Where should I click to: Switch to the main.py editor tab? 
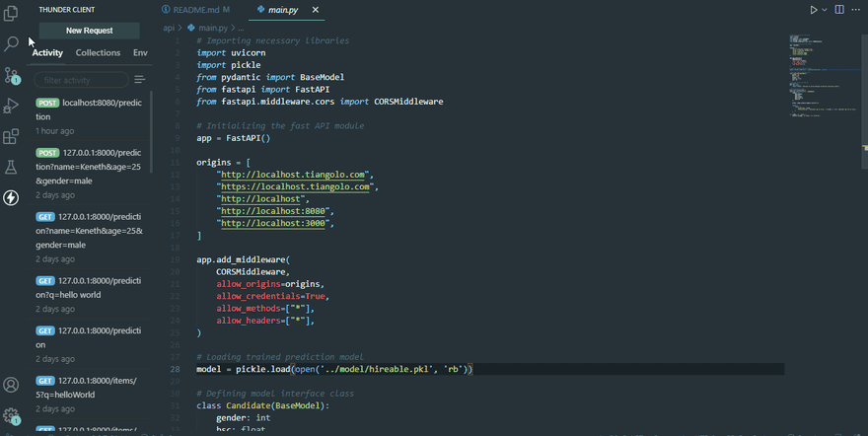282,10
